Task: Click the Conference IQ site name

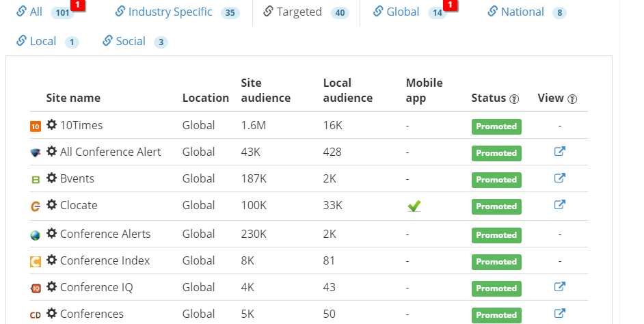Action: (96, 288)
